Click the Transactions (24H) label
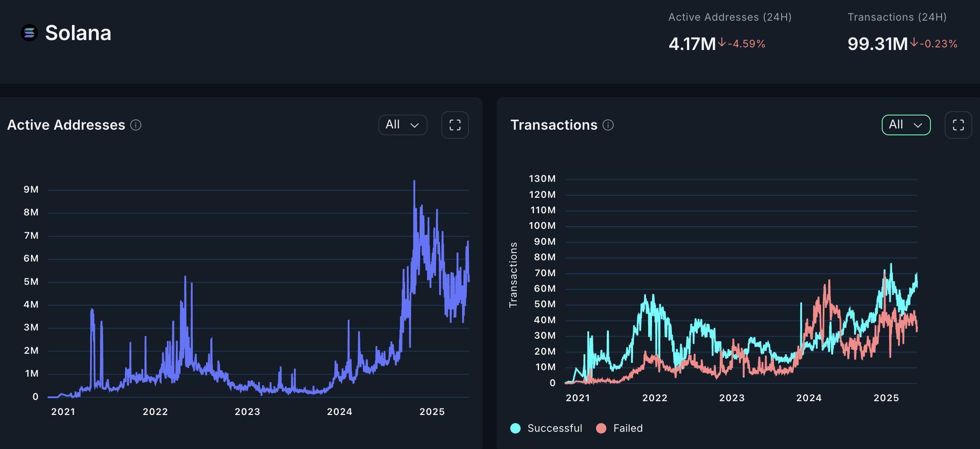This screenshot has height=449, width=980. (x=897, y=17)
